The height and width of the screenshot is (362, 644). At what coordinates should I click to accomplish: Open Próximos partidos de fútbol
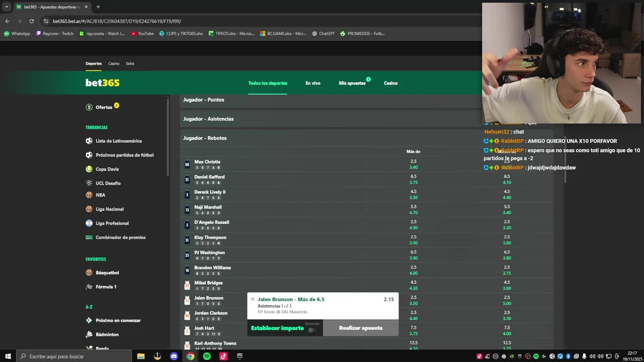point(124,155)
